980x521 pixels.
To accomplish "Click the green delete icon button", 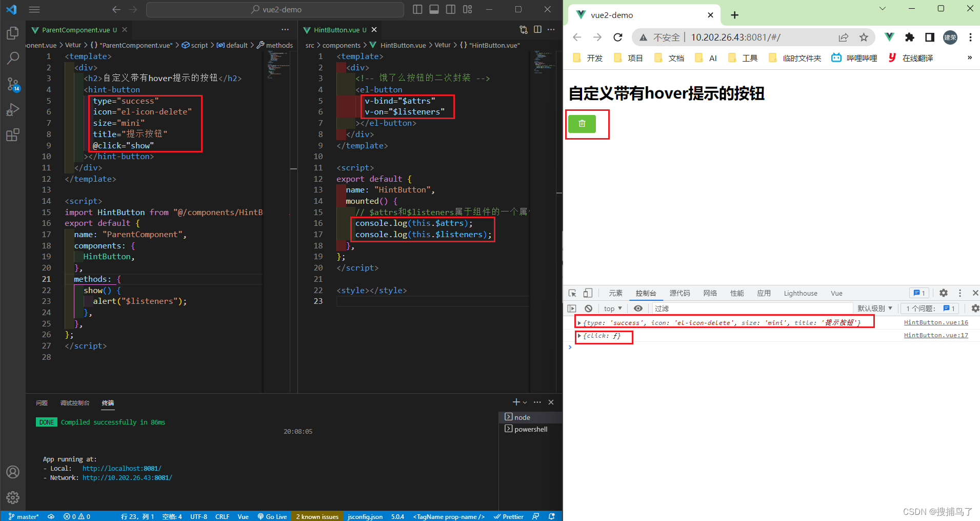I will [582, 124].
